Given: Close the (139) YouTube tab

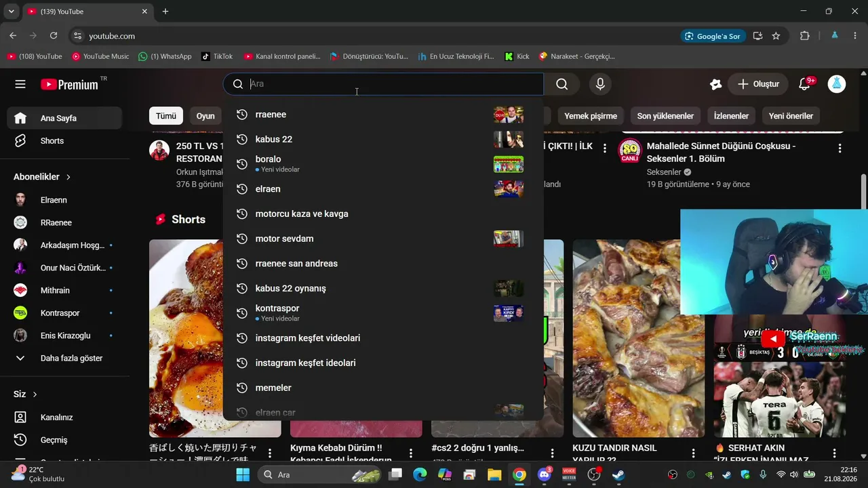Looking at the screenshot, I should pyautogui.click(x=144, y=12).
